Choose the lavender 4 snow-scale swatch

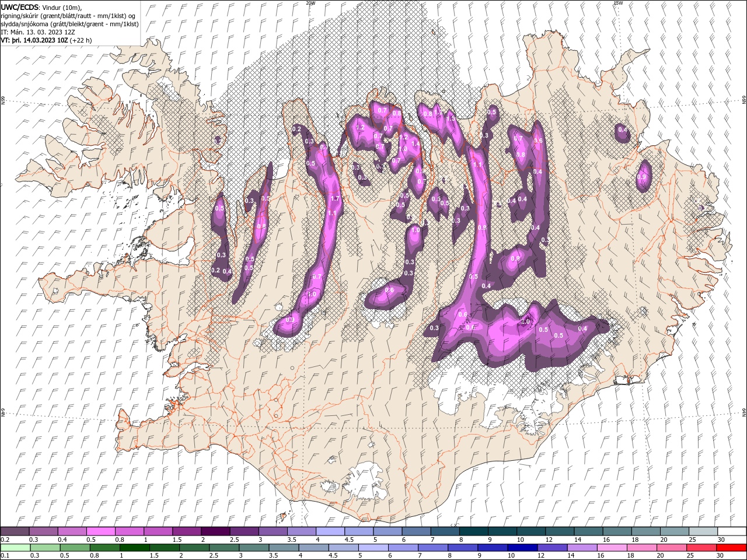330,531
